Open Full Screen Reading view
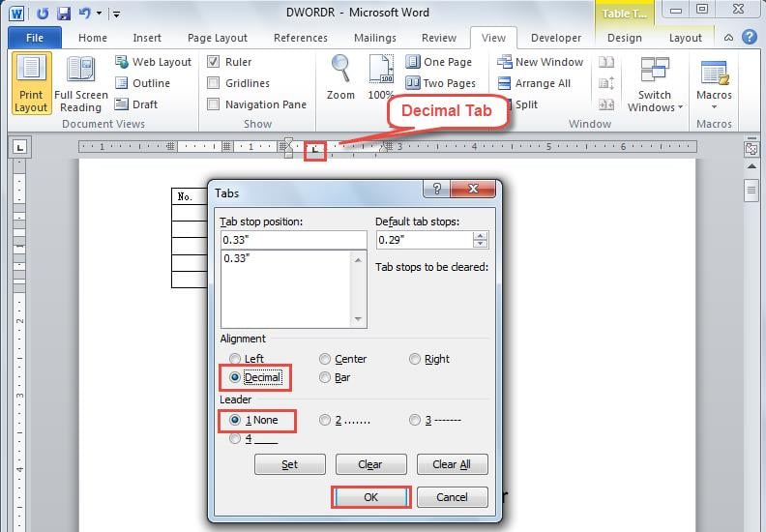The image size is (766, 532). [80, 72]
